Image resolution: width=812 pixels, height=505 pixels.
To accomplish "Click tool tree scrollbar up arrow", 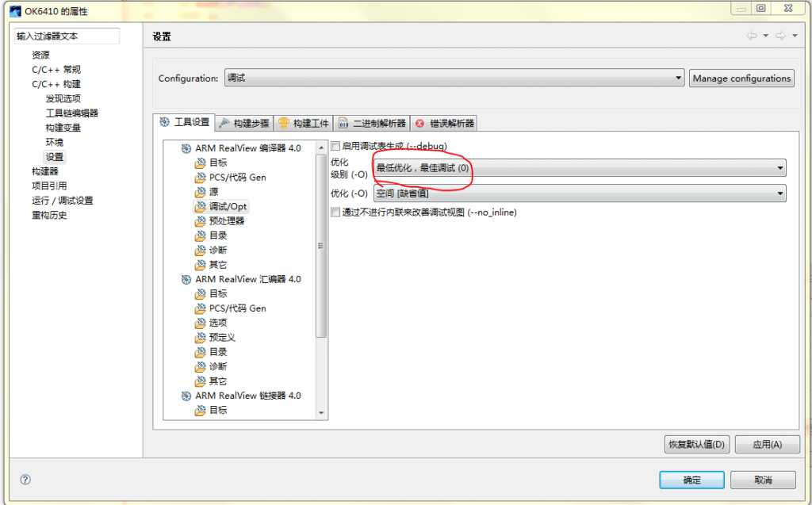I will click(x=322, y=147).
